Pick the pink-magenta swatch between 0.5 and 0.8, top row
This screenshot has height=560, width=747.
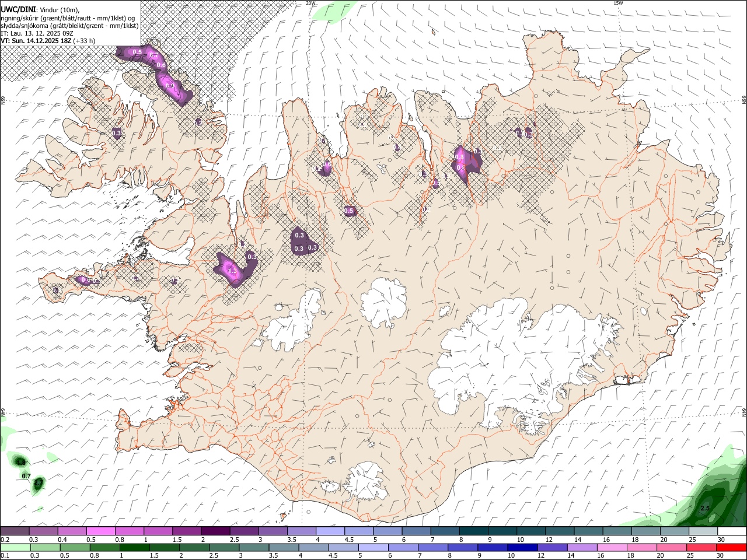click(x=100, y=531)
